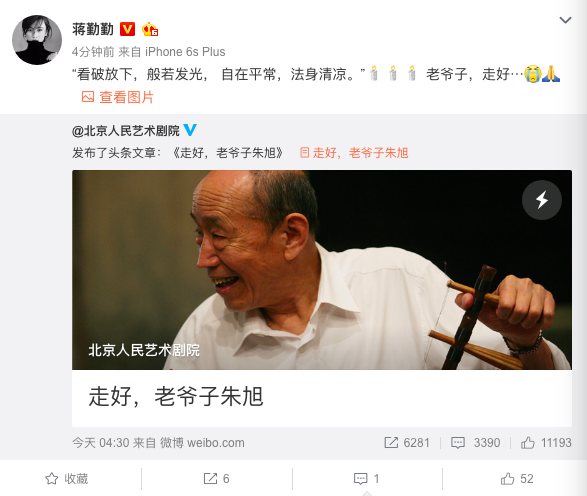Toggle 收藏 star to favorite this post
Image resolution: width=587 pixels, height=496 pixels.
(67, 478)
